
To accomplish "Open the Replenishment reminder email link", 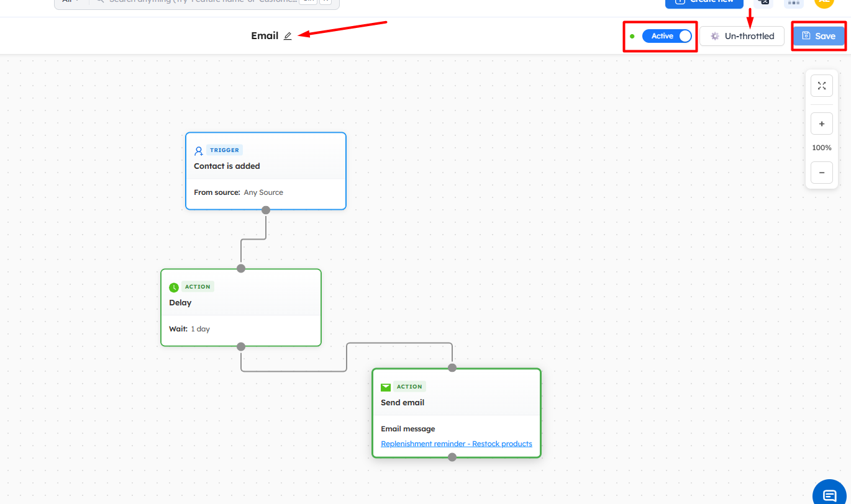I will point(456,444).
